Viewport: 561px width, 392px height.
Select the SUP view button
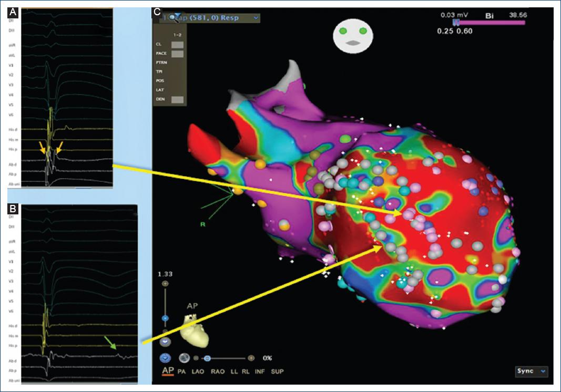pyautogui.click(x=277, y=372)
